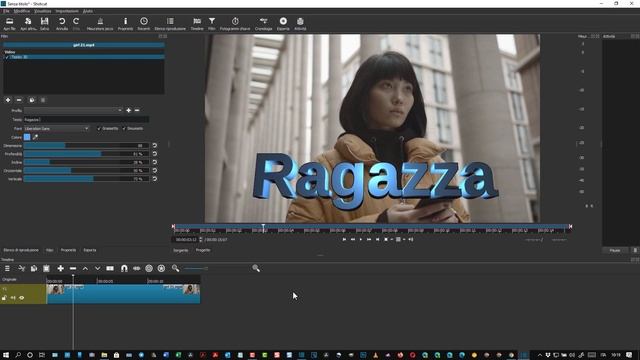Image resolution: width=640 pixels, height=360 pixels.
Task: Open Impostazioni menu
Action: tap(67, 11)
